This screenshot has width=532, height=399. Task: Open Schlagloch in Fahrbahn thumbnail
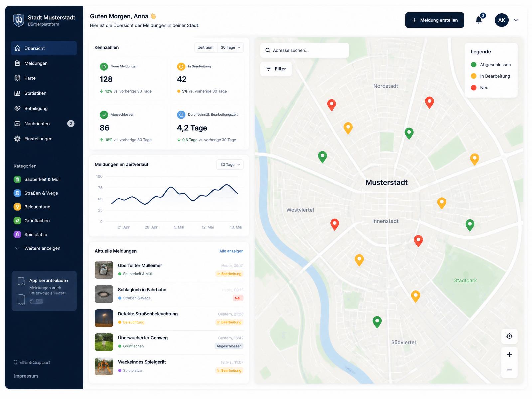[104, 294]
